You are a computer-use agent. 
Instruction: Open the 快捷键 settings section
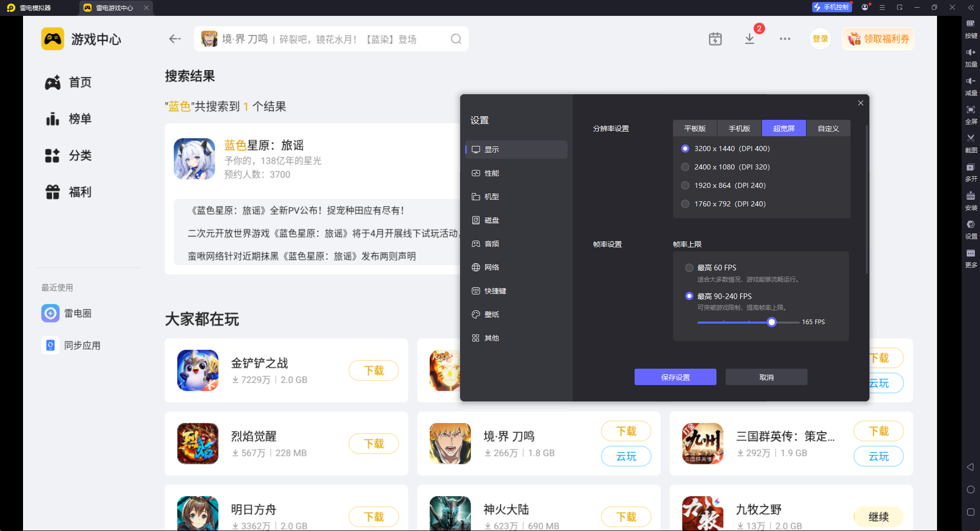(x=516, y=291)
